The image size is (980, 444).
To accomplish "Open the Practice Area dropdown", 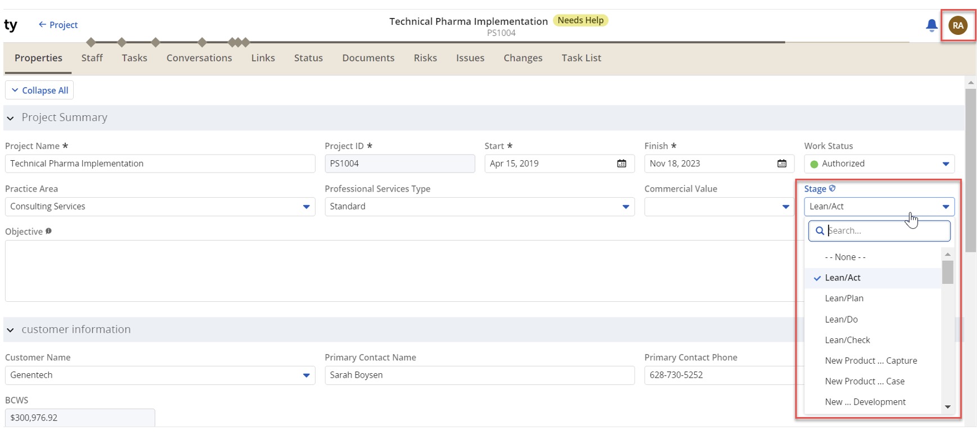I will click(160, 206).
